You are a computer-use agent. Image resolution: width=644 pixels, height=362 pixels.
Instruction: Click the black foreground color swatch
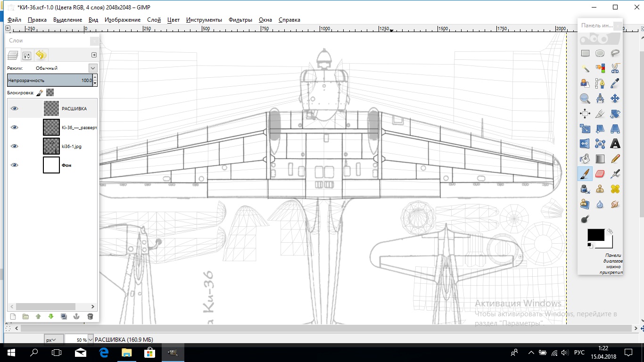click(x=595, y=235)
